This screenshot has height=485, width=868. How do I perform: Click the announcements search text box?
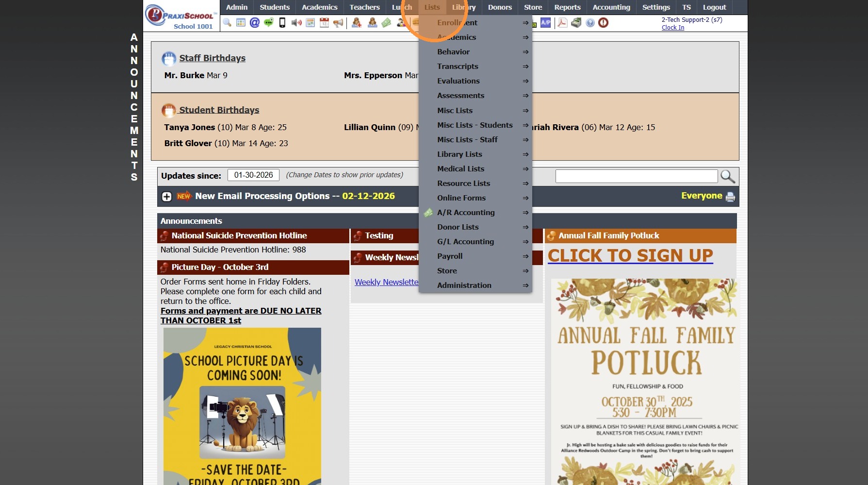(x=637, y=176)
